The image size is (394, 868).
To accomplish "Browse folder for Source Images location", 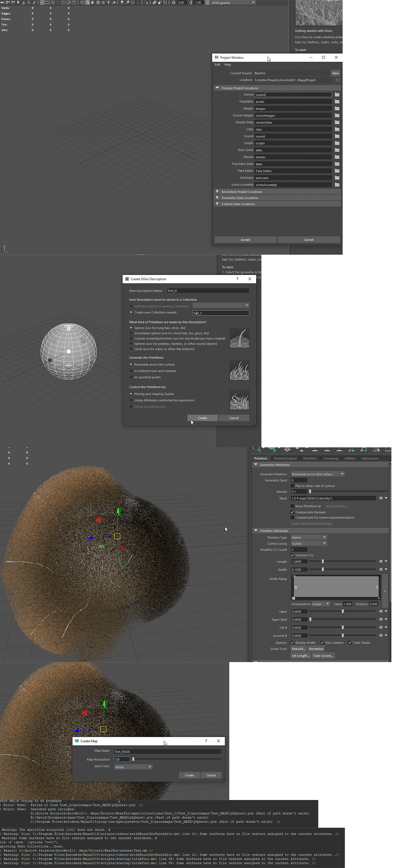I will (x=337, y=115).
